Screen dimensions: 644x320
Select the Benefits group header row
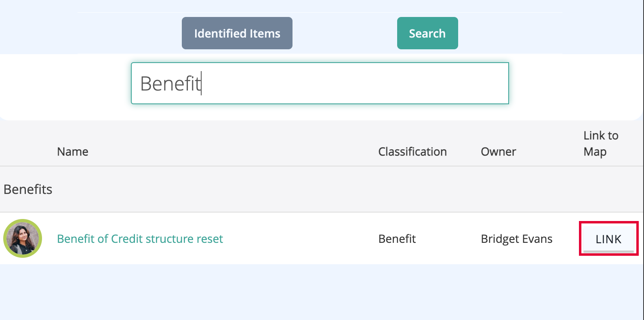pyautogui.click(x=27, y=189)
